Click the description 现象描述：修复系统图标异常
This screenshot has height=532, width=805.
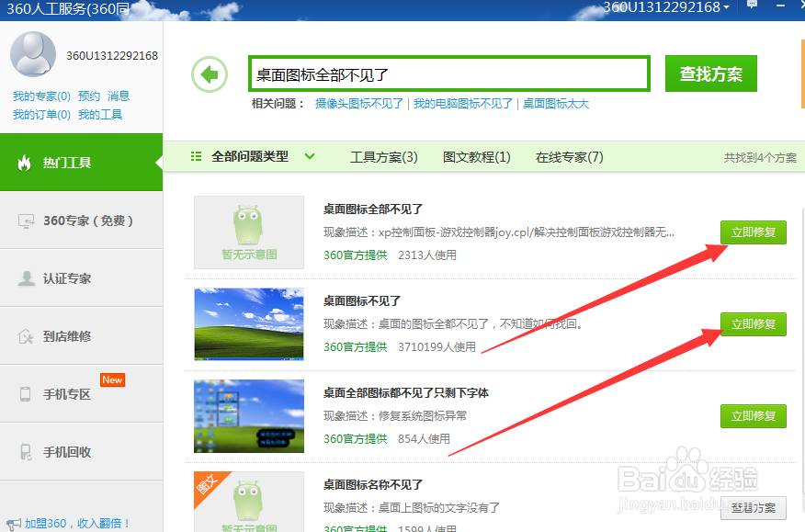coord(395,416)
